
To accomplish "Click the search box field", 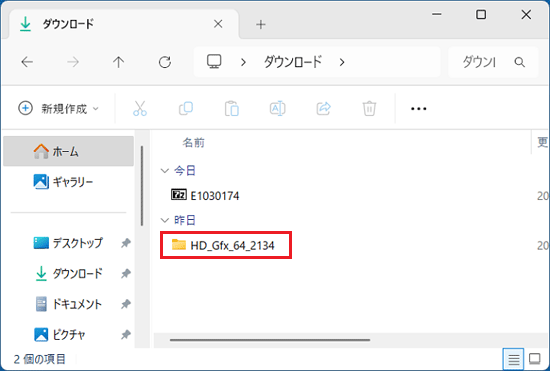I will pyautogui.click(x=493, y=62).
